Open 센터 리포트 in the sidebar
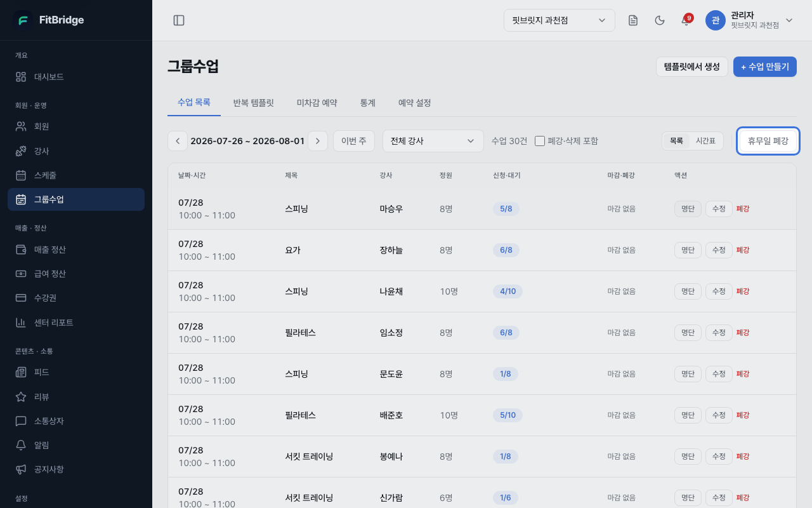The width and height of the screenshot is (812, 508). [x=76, y=323]
